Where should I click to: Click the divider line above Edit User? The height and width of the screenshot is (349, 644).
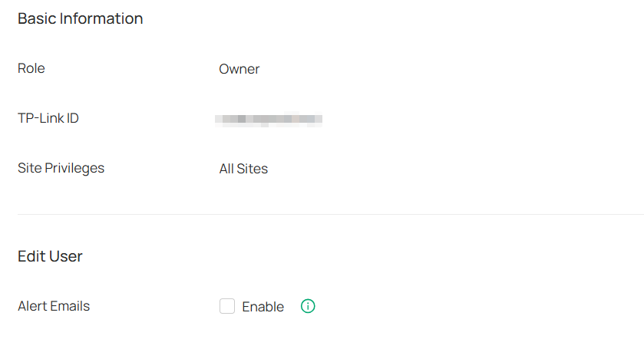tap(330, 214)
